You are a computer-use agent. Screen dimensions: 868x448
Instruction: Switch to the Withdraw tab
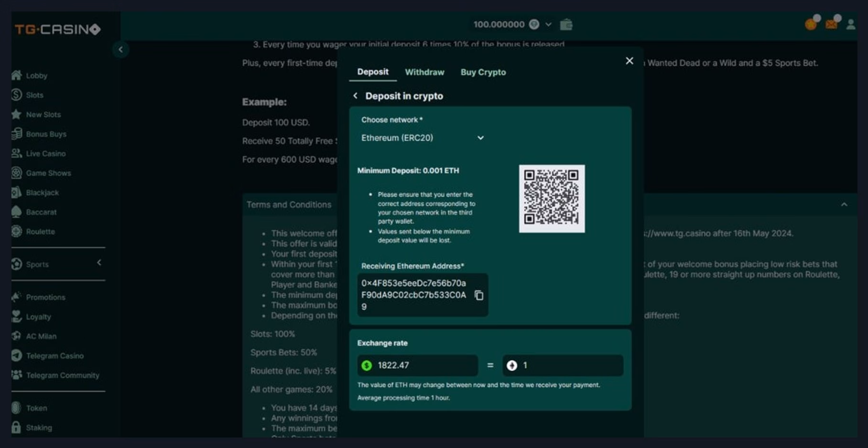click(x=424, y=72)
